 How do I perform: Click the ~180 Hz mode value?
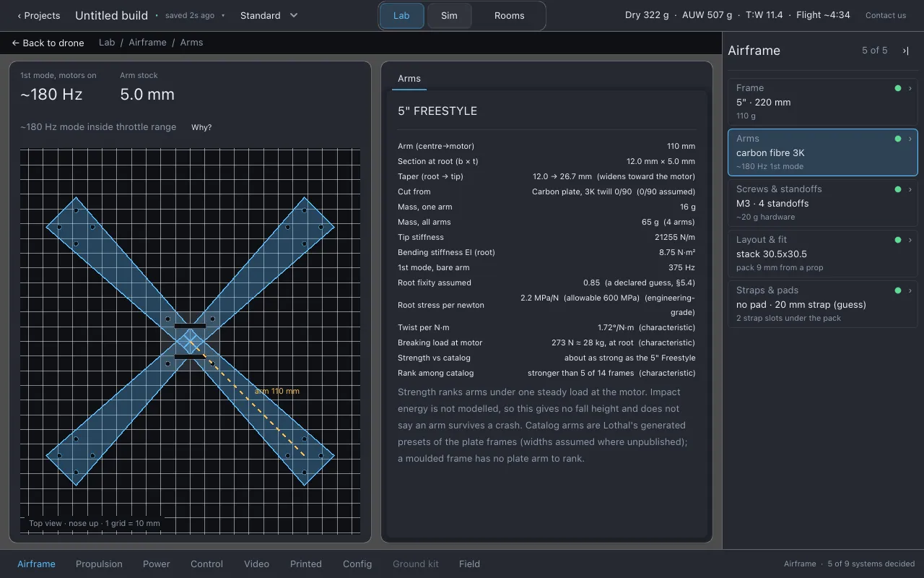coord(51,95)
